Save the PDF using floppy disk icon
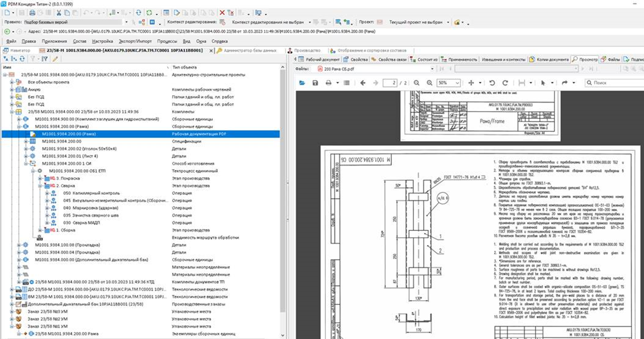 (x=315, y=83)
